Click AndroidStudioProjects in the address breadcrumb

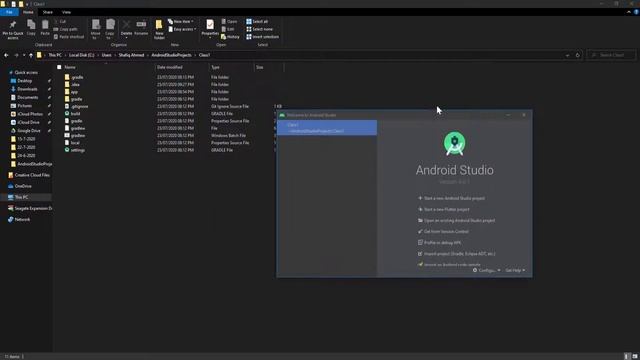pyautogui.click(x=171, y=55)
